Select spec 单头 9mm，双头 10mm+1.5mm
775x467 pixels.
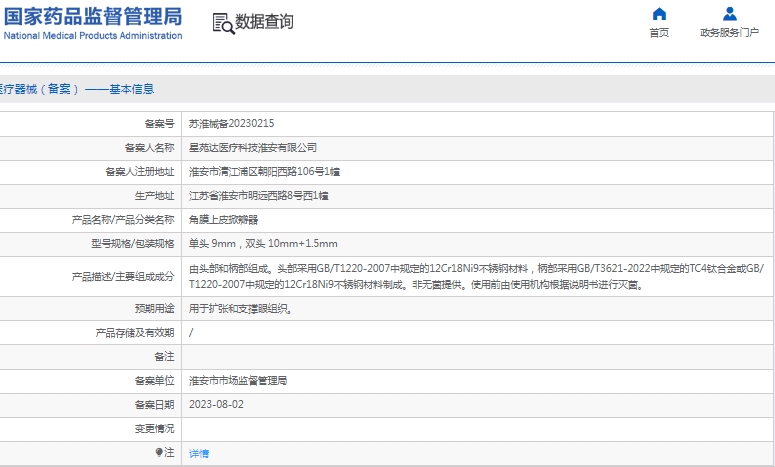point(263,244)
